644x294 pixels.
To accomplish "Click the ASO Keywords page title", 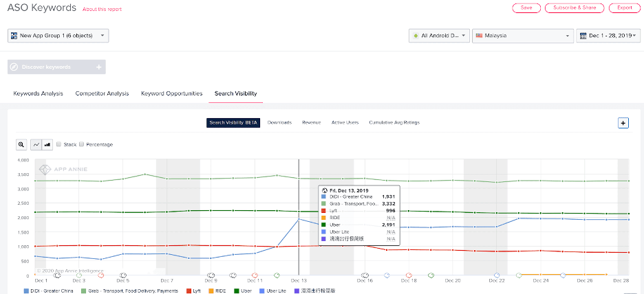I will [x=42, y=8].
